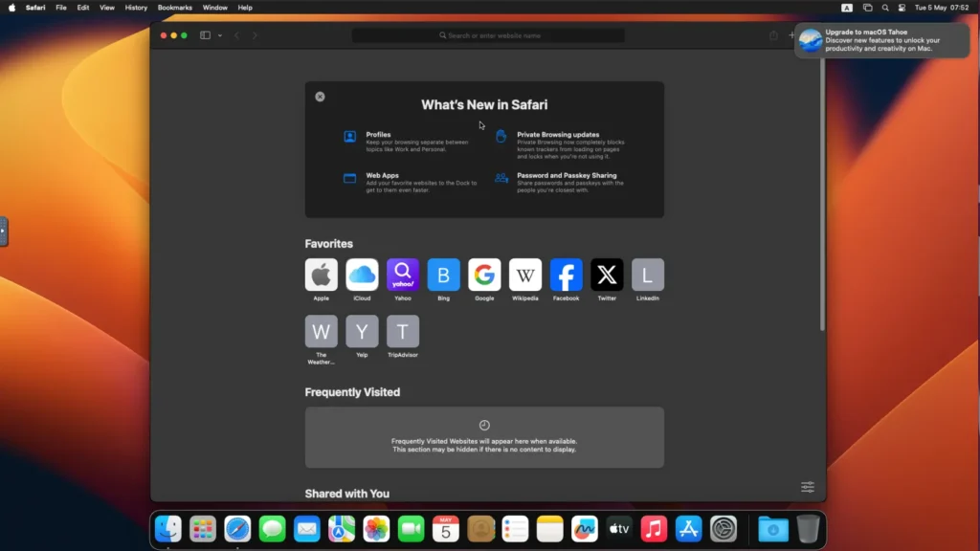Open the Twitter favorite
This screenshot has height=551, width=980.
click(607, 275)
